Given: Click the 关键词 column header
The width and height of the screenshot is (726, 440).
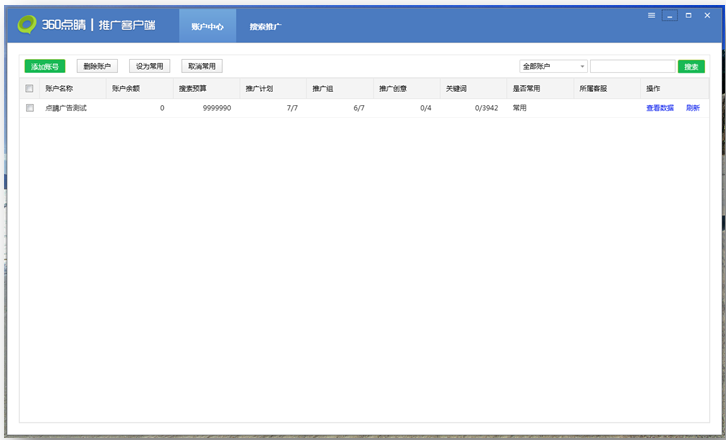Looking at the screenshot, I should pos(456,89).
